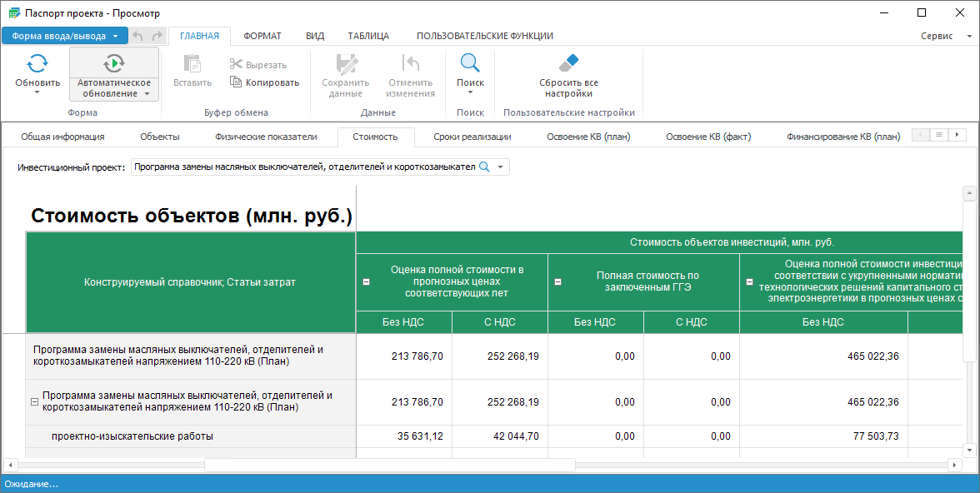Open dropdown arrow under Обновить
The width and height of the screenshot is (980, 493).
pyautogui.click(x=37, y=93)
